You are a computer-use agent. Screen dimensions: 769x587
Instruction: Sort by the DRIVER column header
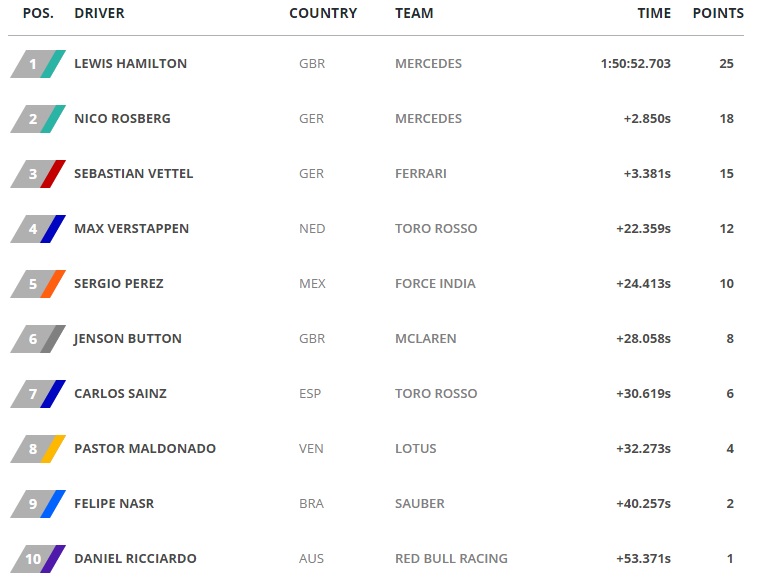coord(99,14)
